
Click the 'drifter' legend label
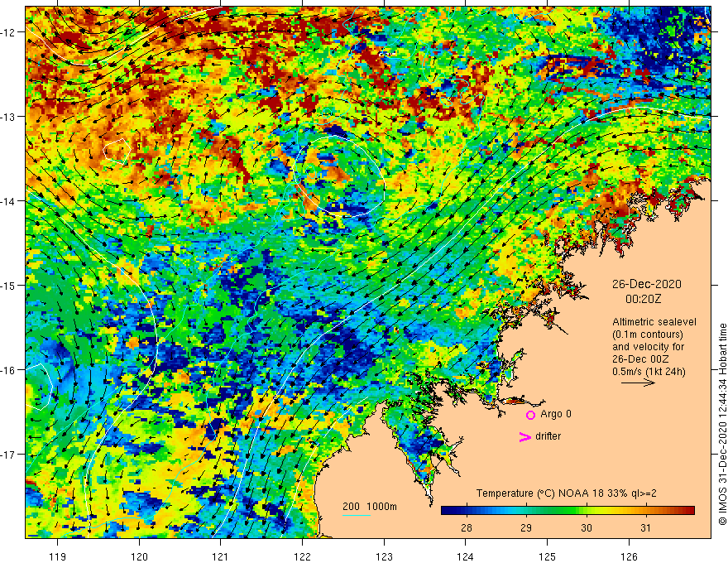[548, 436]
